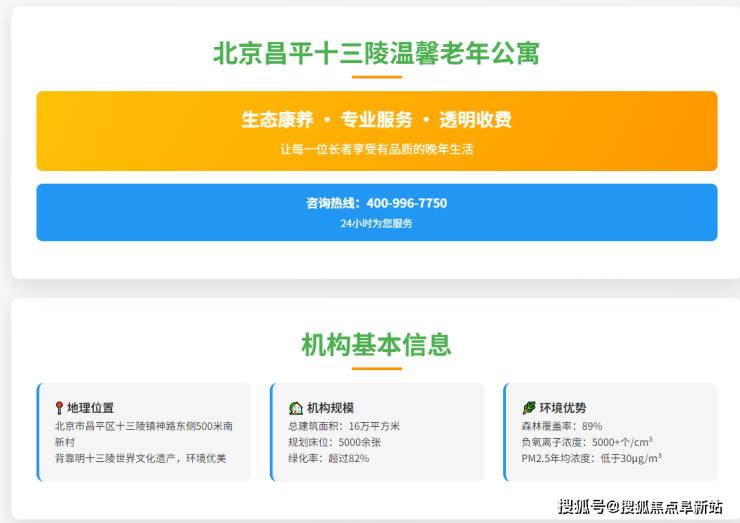
Task: Click the leaf icon beside 环境优势
Action: 529,408
